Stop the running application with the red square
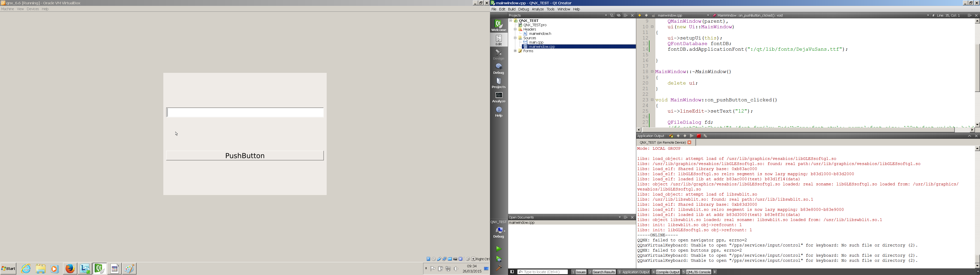The height and width of the screenshot is (275, 980). click(699, 136)
